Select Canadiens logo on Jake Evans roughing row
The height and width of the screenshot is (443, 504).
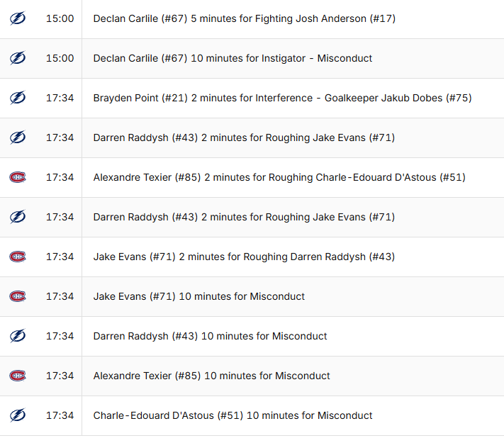tap(18, 257)
